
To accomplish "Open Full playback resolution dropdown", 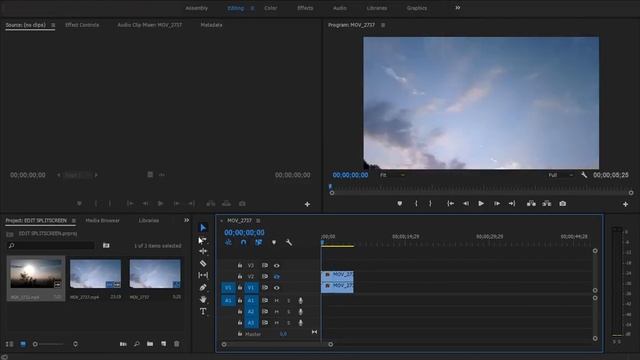I will (561, 175).
